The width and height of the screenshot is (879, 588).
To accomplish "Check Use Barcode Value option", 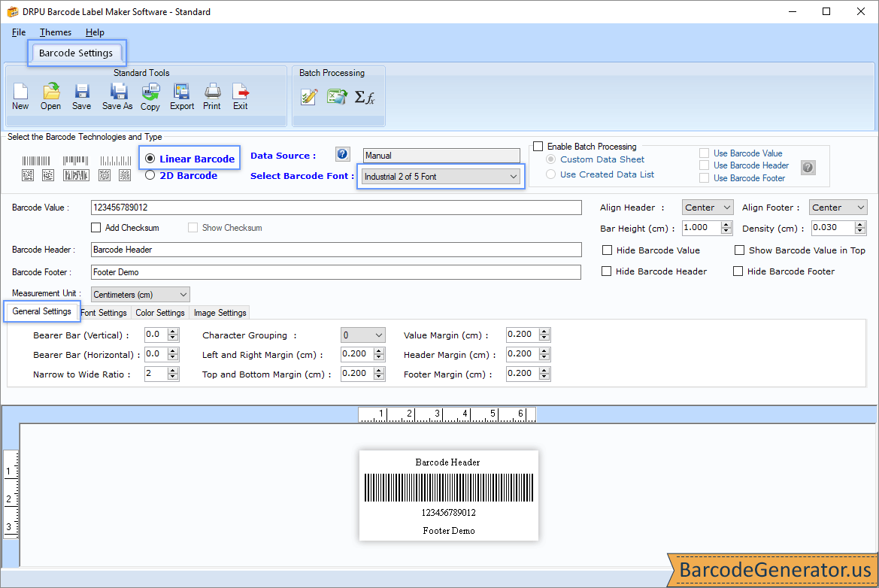I will pyautogui.click(x=704, y=153).
